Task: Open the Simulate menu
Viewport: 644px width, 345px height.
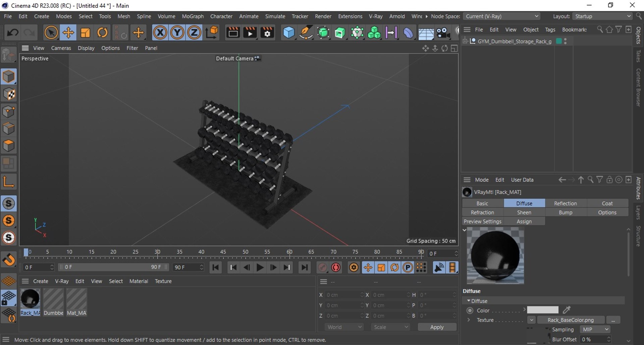Action: (x=275, y=16)
